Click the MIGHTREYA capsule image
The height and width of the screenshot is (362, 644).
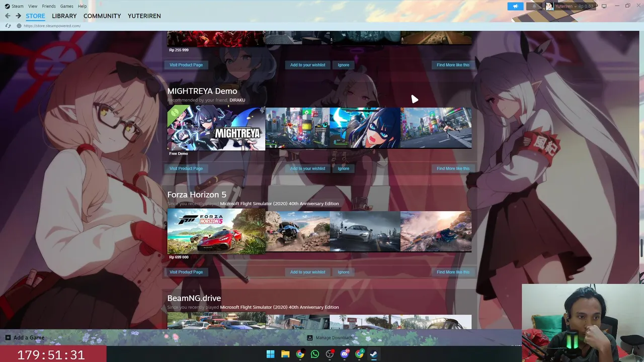coord(216,128)
